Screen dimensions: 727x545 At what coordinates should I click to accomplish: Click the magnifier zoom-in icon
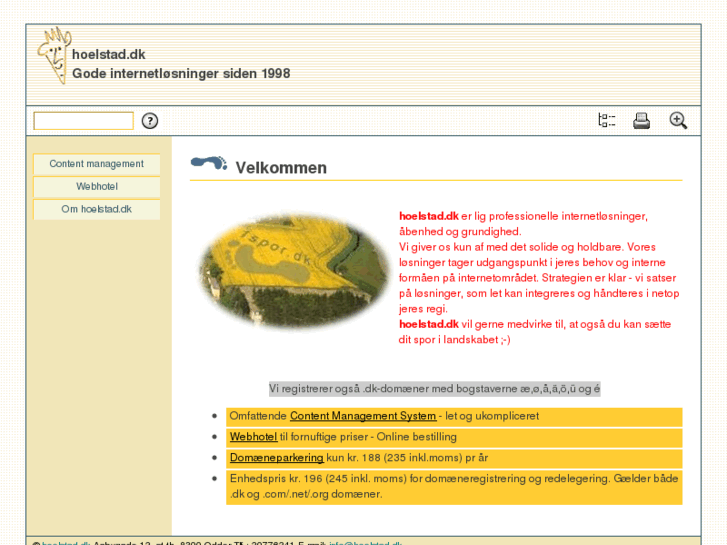[678, 121]
